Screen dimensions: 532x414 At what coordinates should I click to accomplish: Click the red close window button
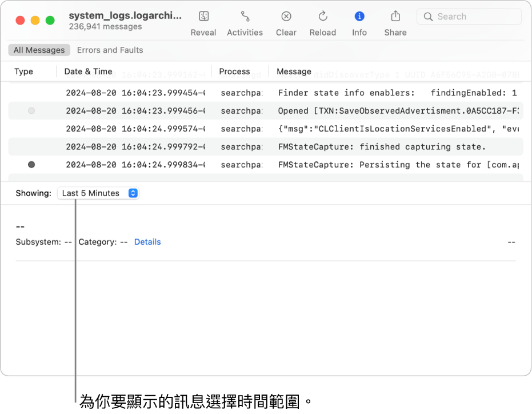click(x=21, y=21)
